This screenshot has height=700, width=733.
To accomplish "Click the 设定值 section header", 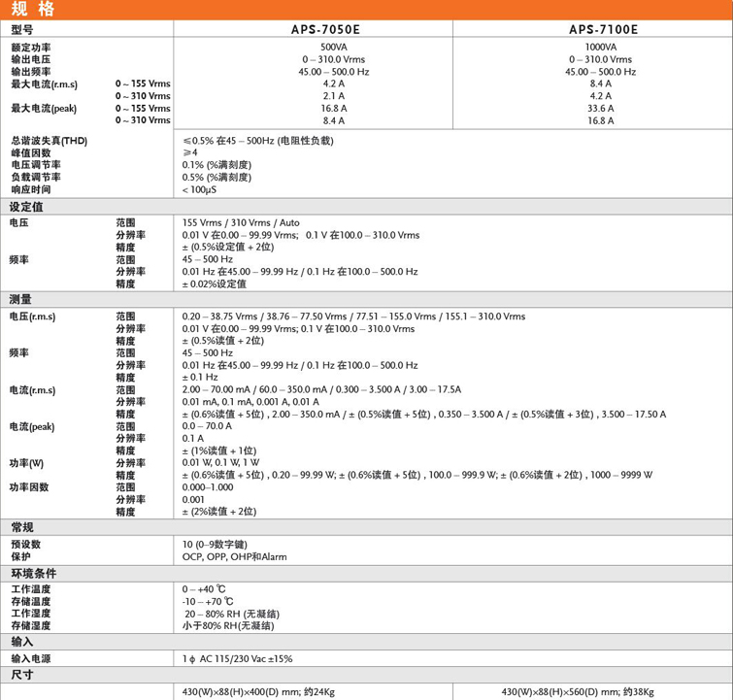I will pyautogui.click(x=27, y=207).
